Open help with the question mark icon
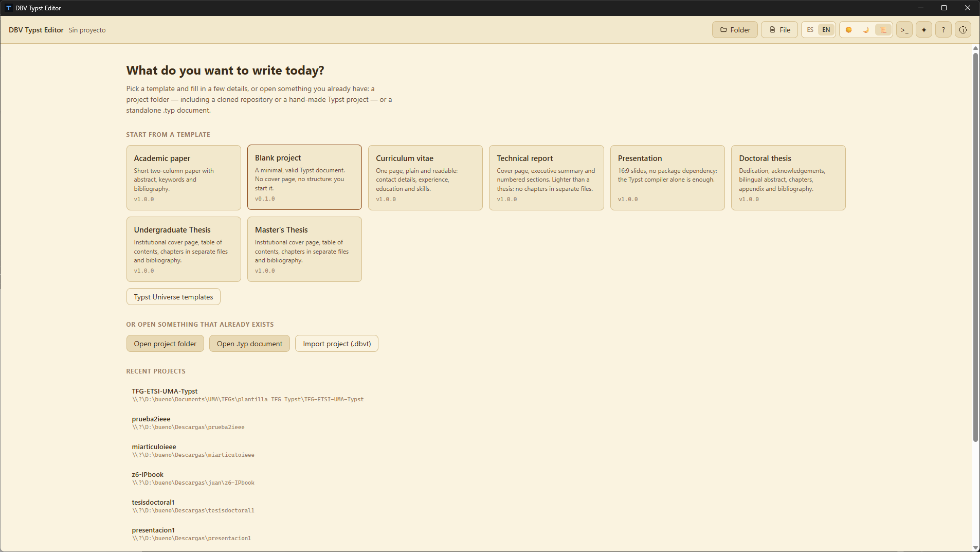Viewport: 980px width, 552px height. (x=943, y=30)
